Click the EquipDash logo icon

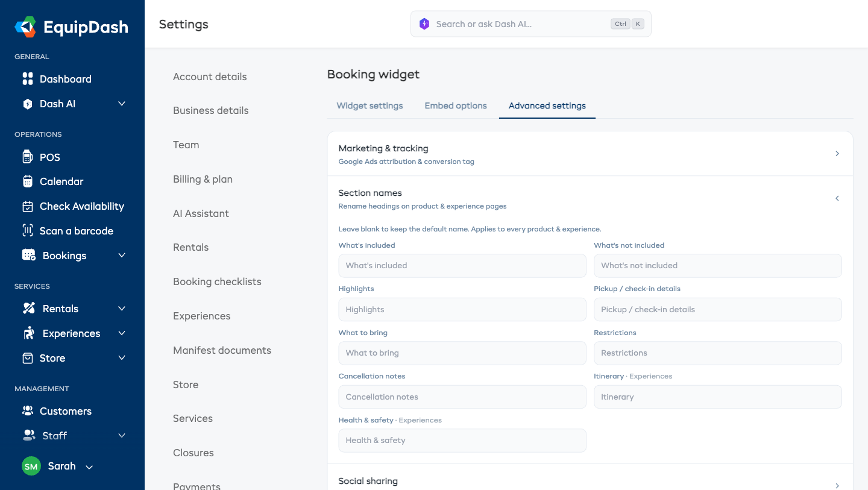(x=25, y=27)
